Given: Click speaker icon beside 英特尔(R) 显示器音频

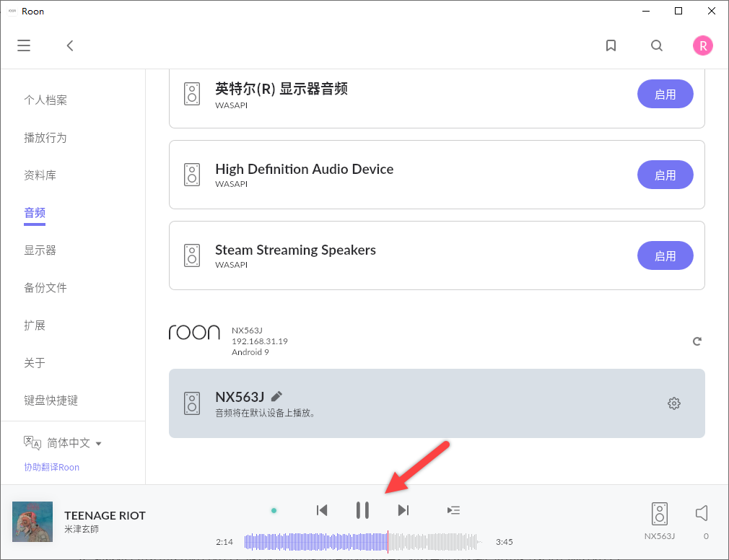Looking at the screenshot, I should click(192, 94).
